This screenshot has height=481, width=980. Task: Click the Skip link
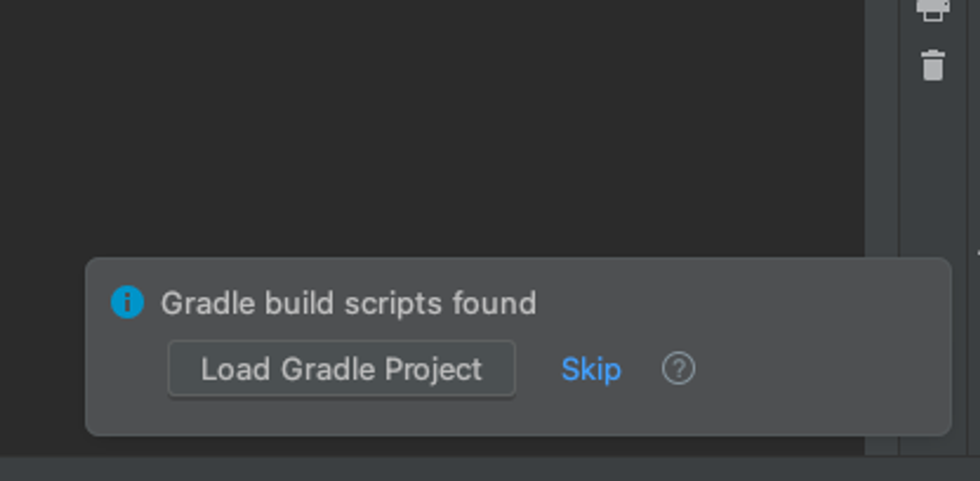click(591, 369)
